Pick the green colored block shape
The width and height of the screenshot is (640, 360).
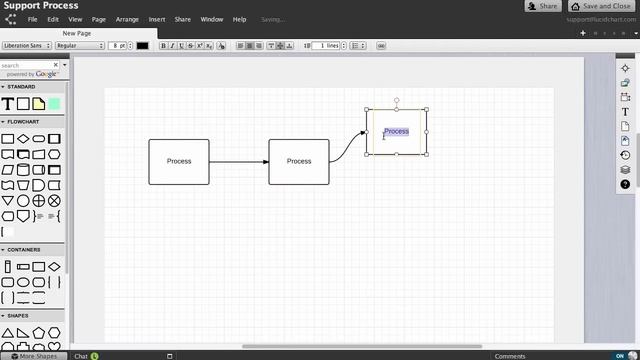54,104
